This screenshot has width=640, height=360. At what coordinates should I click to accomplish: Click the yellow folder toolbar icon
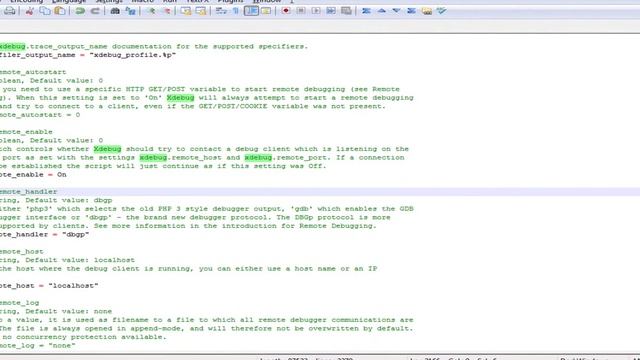(427, 11)
